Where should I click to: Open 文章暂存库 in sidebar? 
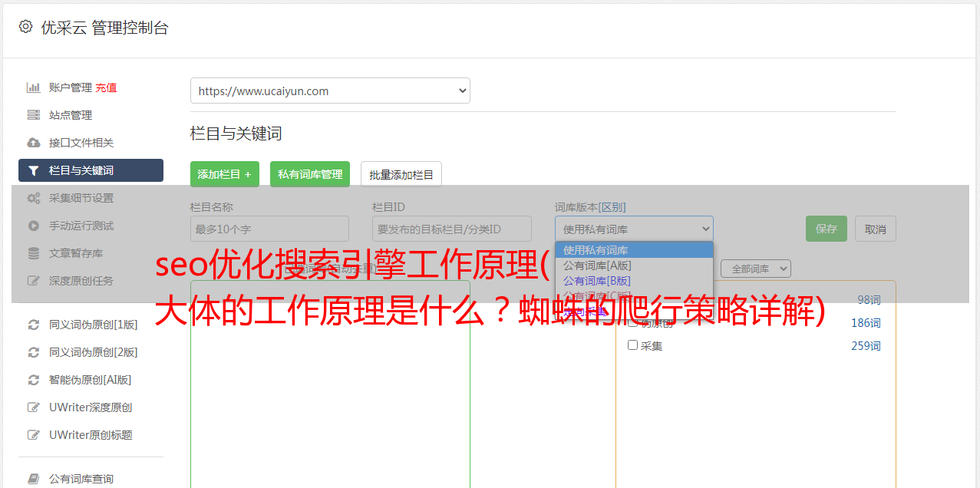click(76, 253)
